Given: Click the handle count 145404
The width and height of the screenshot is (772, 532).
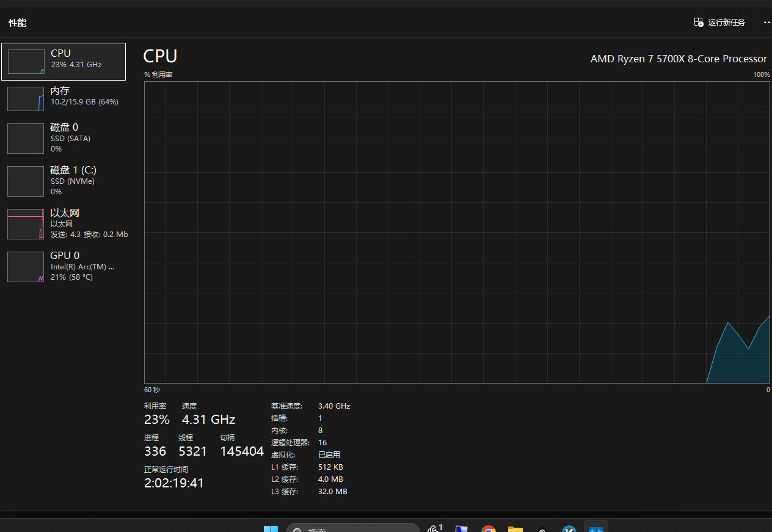Looking at the screenshot, I should [x=242, y=451].
